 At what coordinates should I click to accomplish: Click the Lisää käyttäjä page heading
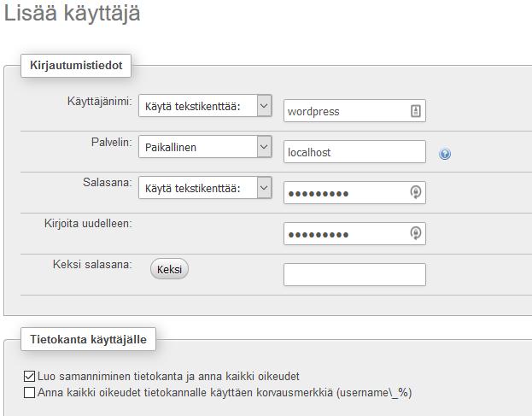point(72,14)
